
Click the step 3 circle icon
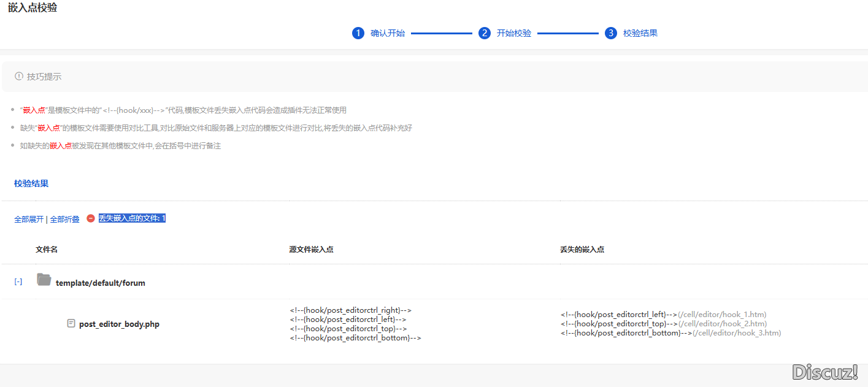[610, 33]
